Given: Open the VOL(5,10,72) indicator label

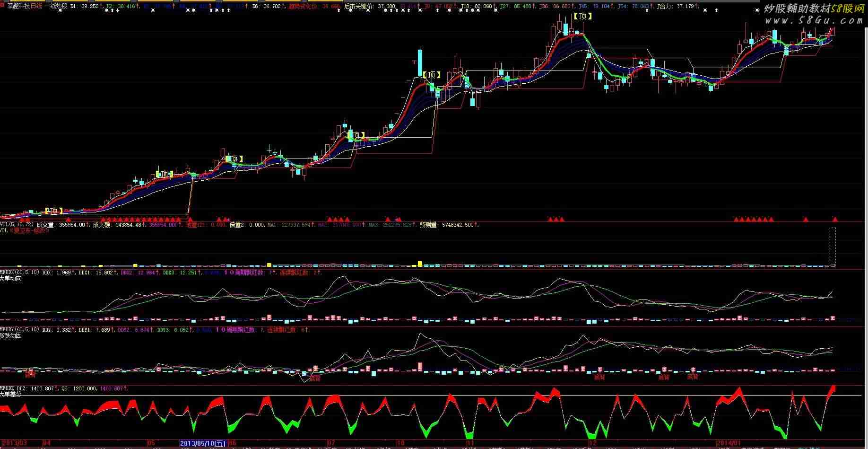Looking at the screenshot, I should tap(17, 225).
